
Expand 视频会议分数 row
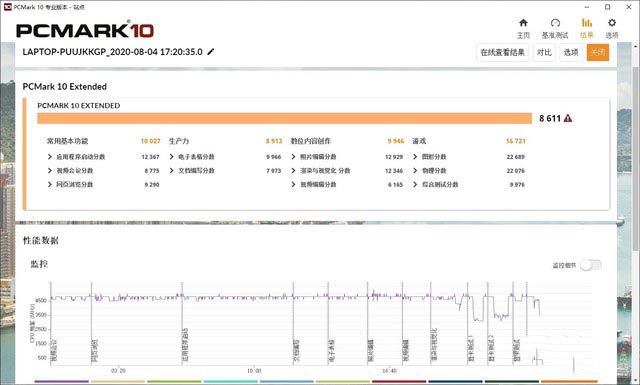(50, 171)
